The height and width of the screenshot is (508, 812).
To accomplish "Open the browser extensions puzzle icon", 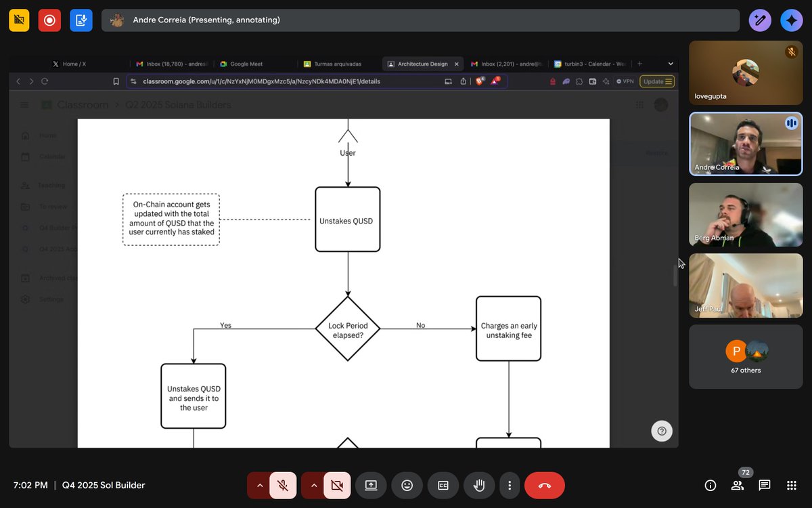I will (x=579, y=81).
